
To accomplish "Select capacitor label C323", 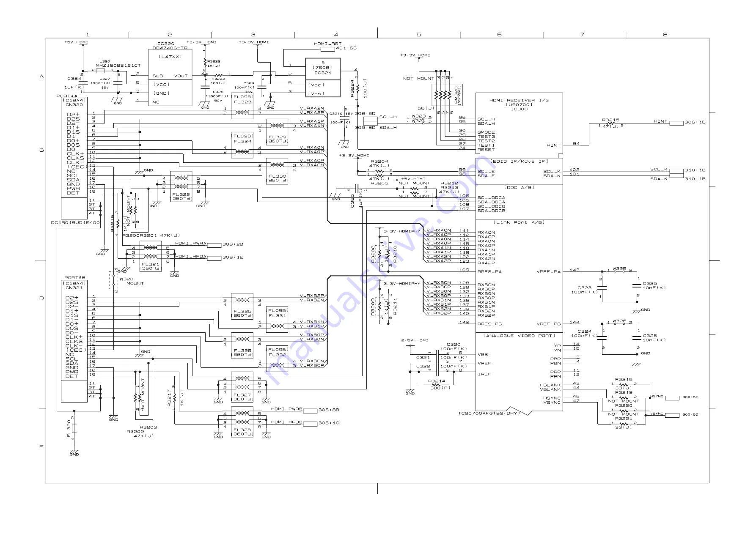I will [585, 288].
